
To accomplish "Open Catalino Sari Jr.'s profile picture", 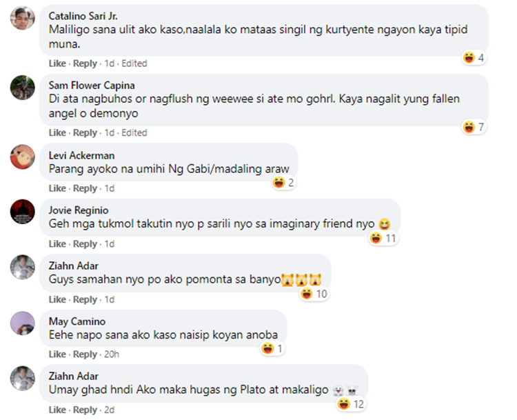I will pyautogui.click(x=23, y=18).
